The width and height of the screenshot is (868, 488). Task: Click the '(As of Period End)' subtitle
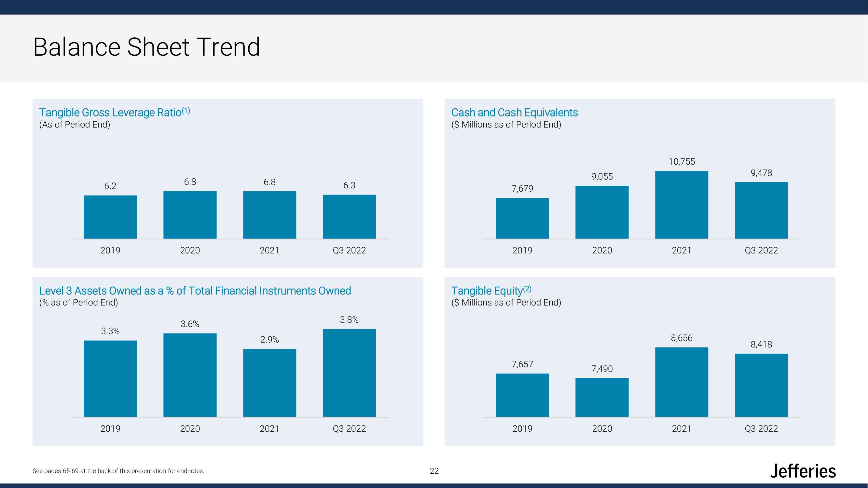[75, 125]
